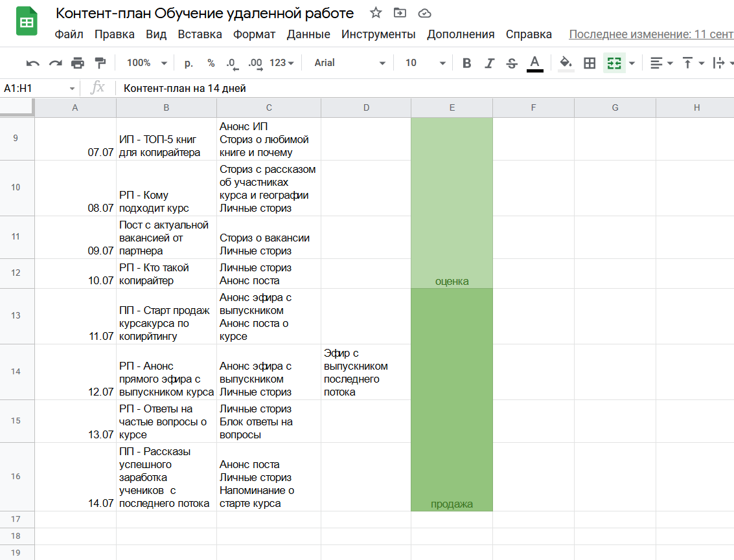The width and height of the screenshot is (734, 560).
Task: Open the Данные menu
Action: coord(308,34)
